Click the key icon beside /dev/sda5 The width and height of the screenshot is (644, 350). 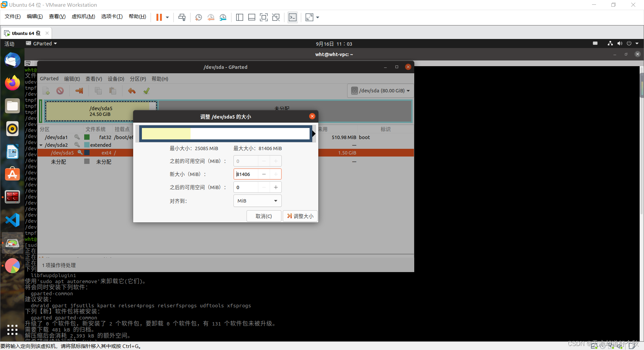coord(80,152)
